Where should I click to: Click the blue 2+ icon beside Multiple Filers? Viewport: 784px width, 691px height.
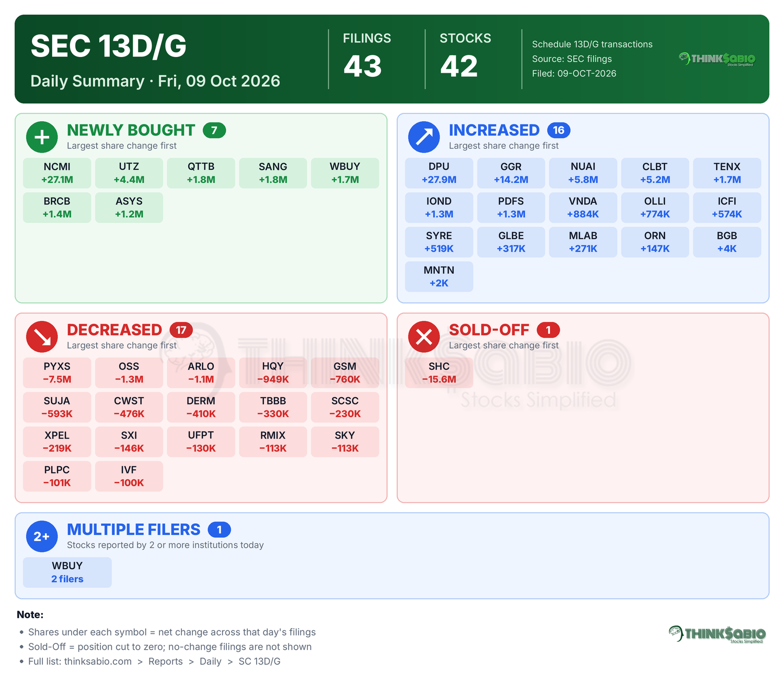pyautogui.click(x=42, y=536)
